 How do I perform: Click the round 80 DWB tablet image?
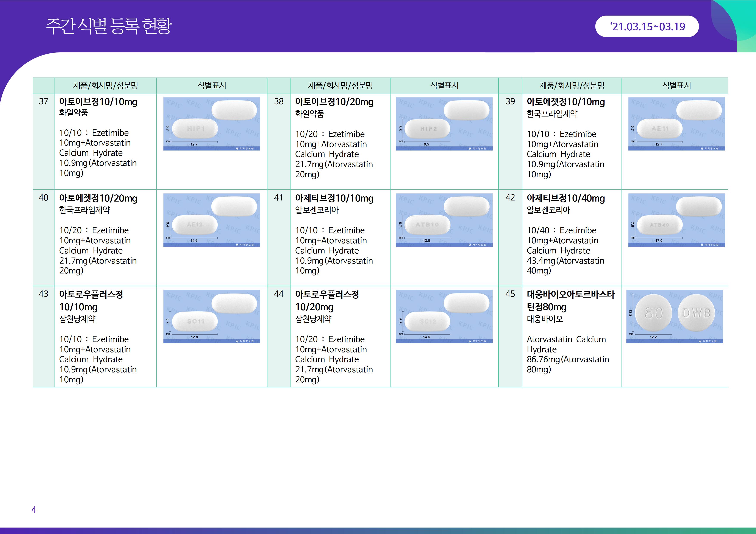coord(674,316)
